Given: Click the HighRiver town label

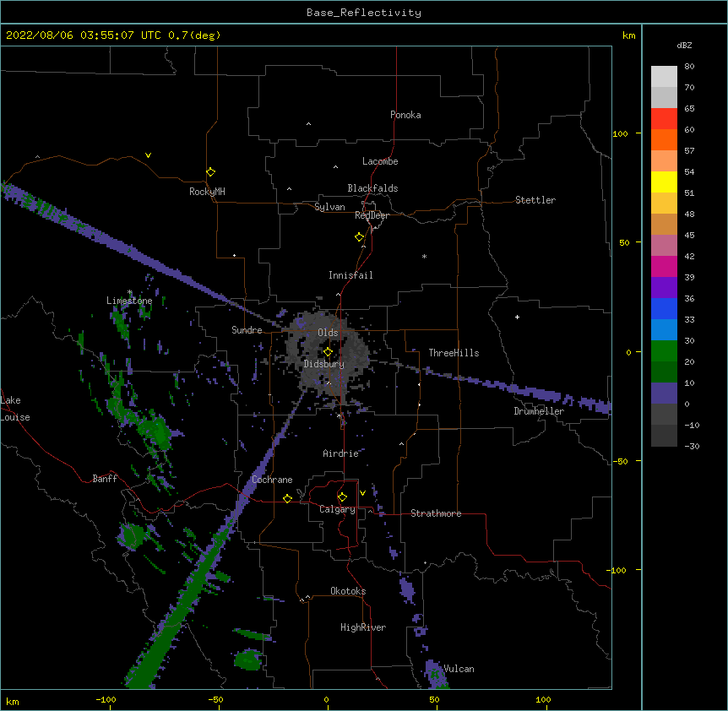Looking at the screenshot, I should tap(363, 627).
